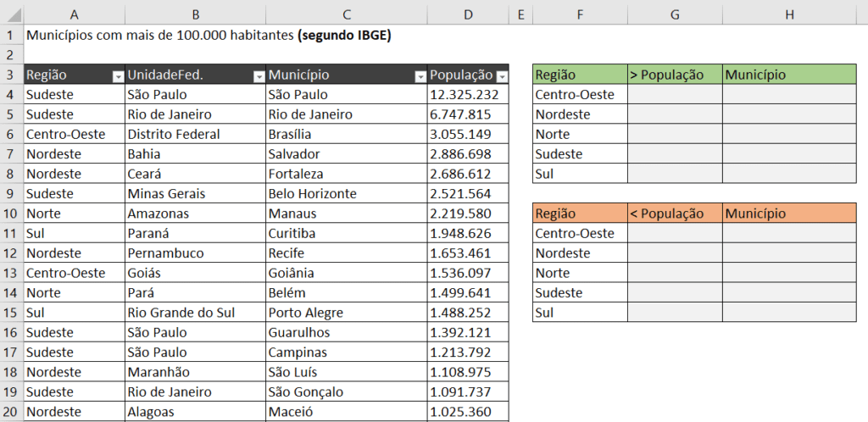The width and height of the screenshot is (868, 422).
Task: Select the São Luís cell
Action: tap(346, 372)
